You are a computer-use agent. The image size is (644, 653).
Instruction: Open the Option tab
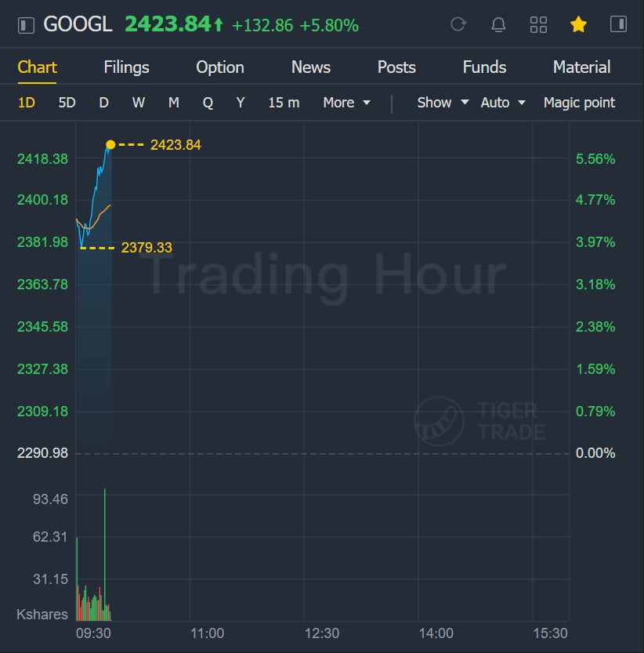[220, 67]
